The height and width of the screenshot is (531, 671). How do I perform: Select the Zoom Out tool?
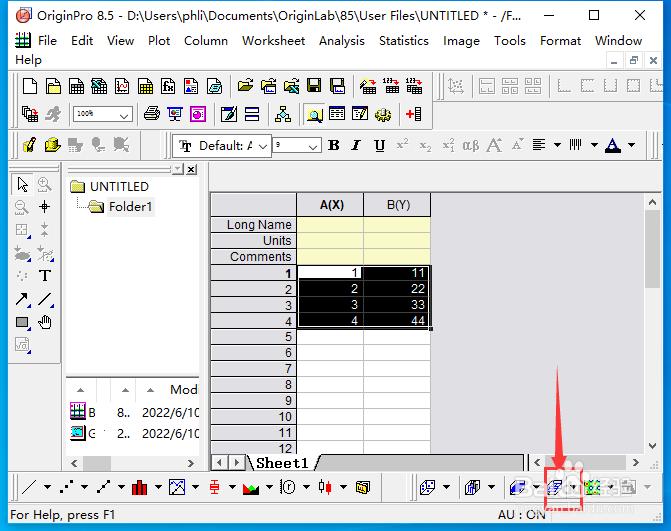[22, 208]
